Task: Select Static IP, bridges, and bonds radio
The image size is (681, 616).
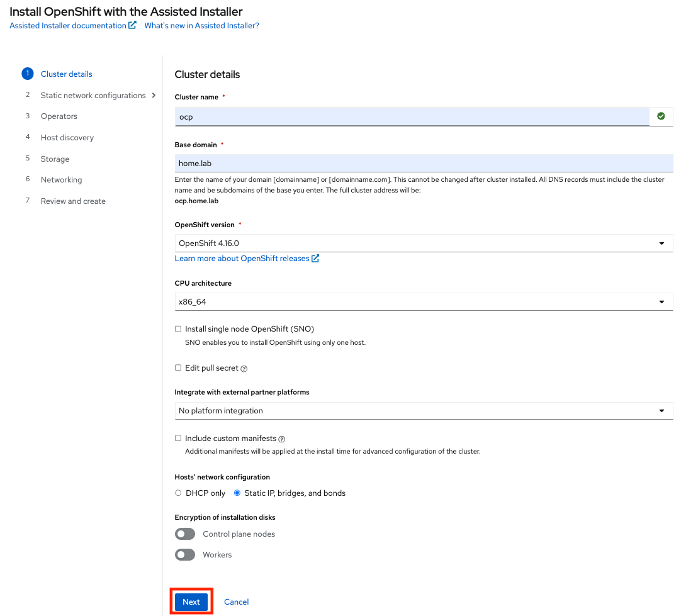Action: click(237, 493)
